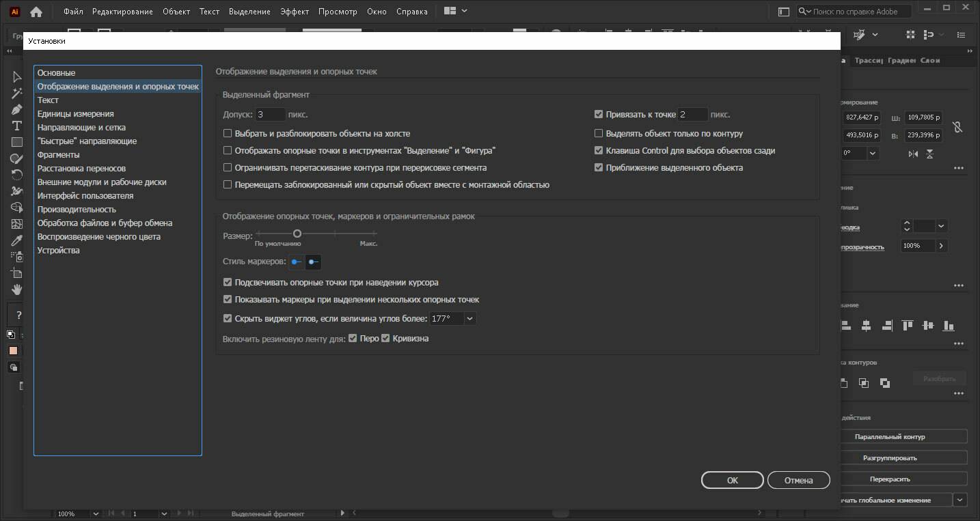Enable 'Выделять объект только по контуру'
Image resolution: width=980 pixels, height=521 pixels.
pos(599,134)
